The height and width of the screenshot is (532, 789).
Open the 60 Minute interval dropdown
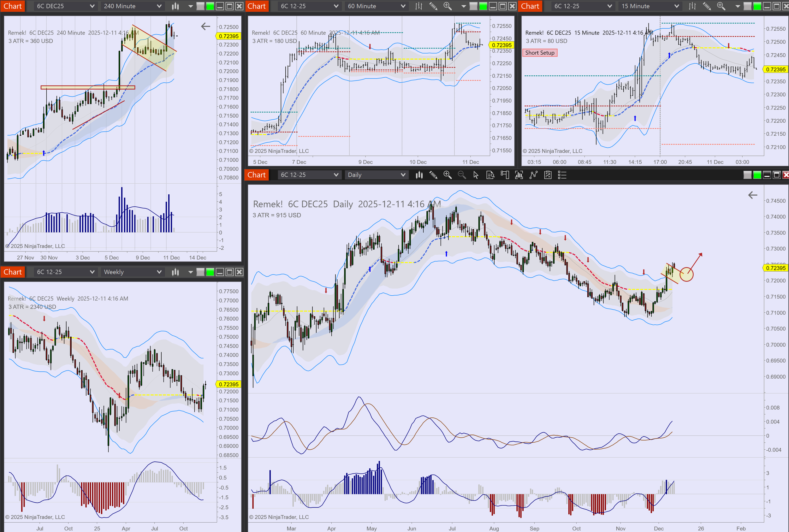377,6
